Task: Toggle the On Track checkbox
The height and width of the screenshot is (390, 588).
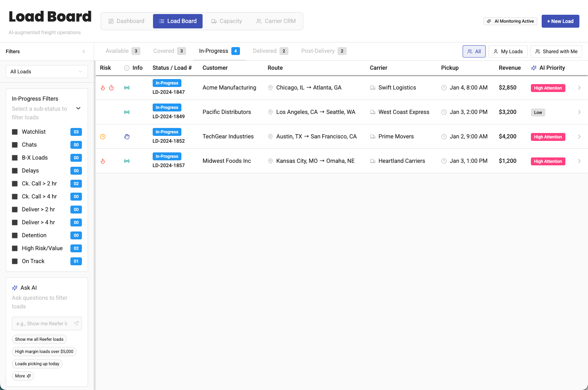Action: point(15,261)
